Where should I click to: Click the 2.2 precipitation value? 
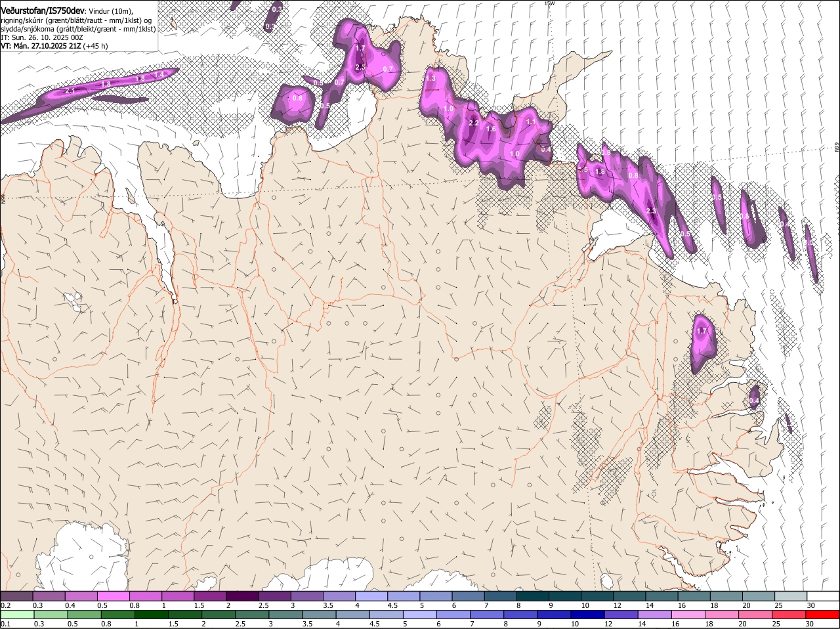tap(474, 123)
